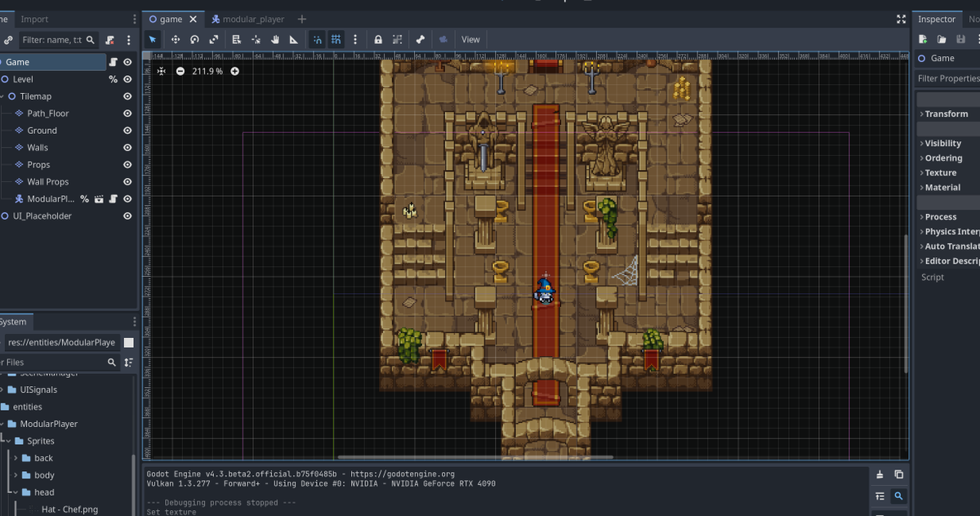Choose the pivot point tool
Image resolution: width=980 pixels, height=516 pixels.
(x=256, y=39)
